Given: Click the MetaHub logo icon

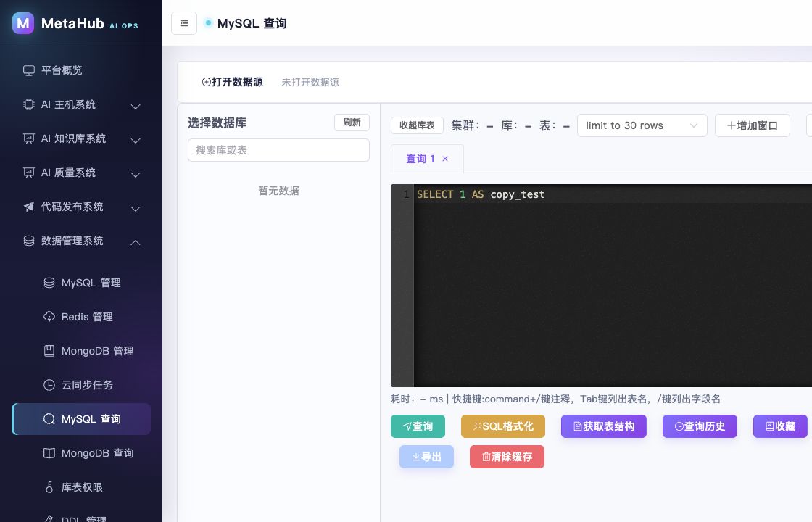Looking at the screenshot, I should coord(23,23).
